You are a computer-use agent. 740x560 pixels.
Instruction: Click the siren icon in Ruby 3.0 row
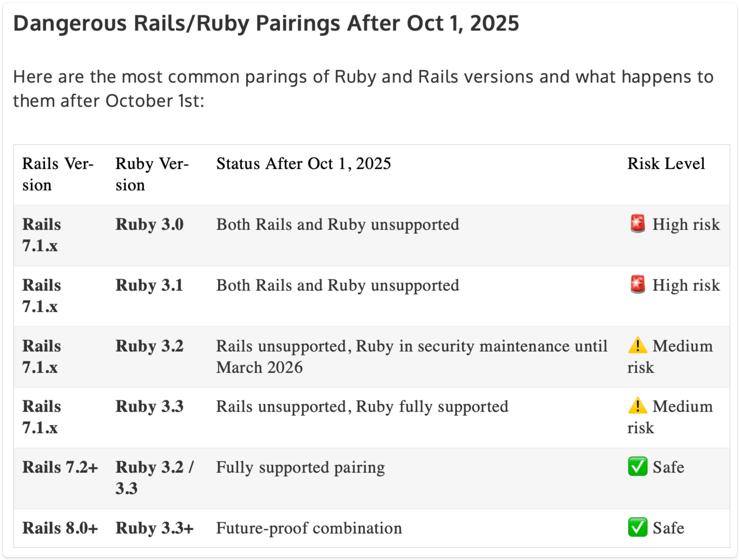click(x=637, y=224)
